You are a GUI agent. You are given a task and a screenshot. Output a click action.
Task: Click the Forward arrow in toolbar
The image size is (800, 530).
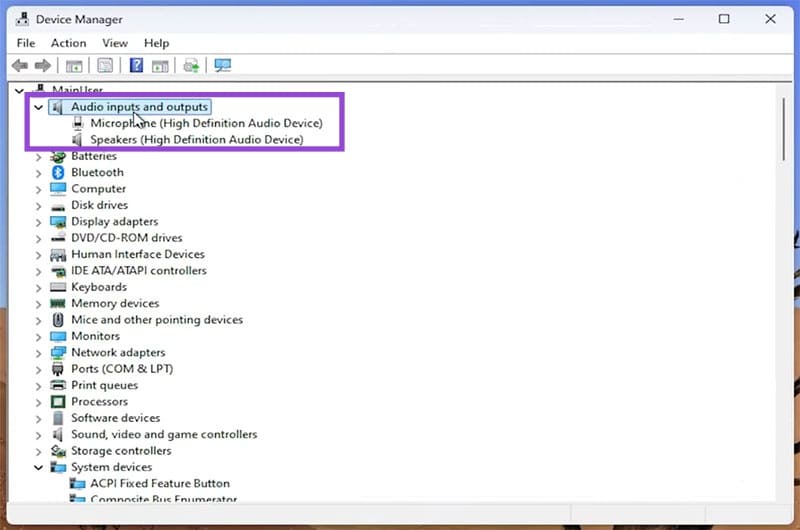click(x=42, y=66)
